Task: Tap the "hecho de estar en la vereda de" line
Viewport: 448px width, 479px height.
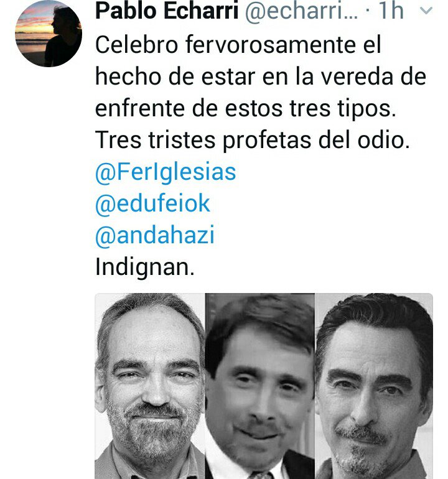Action: pyautogui.click(x=261, y=77)
